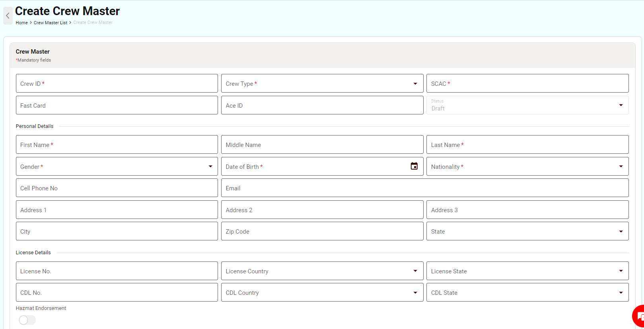Expand the CDL Country dropdown
This screenshot has width=644, height=329.
pos(322,292)
